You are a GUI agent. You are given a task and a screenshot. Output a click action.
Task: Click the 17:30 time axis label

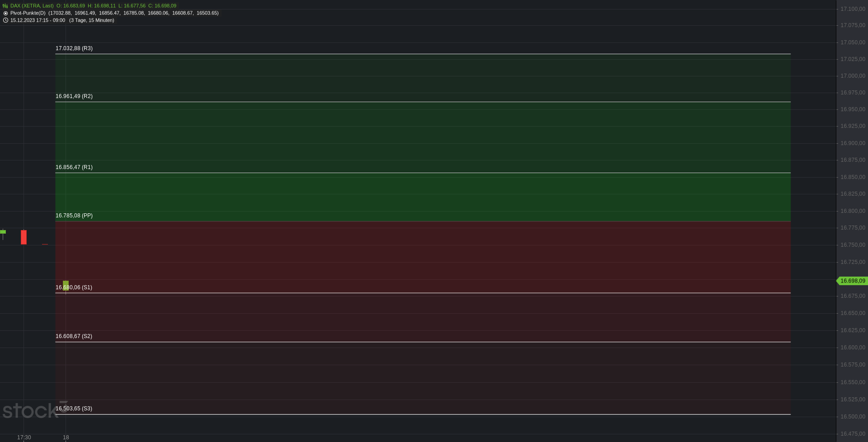[x=24, y=437]
